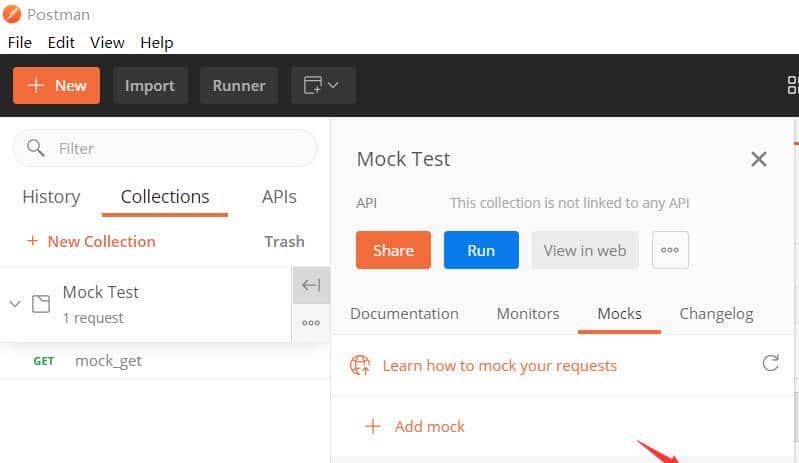Click the plus icon on Add mock
The image size is (799, 463).
[x=373, y=426]
